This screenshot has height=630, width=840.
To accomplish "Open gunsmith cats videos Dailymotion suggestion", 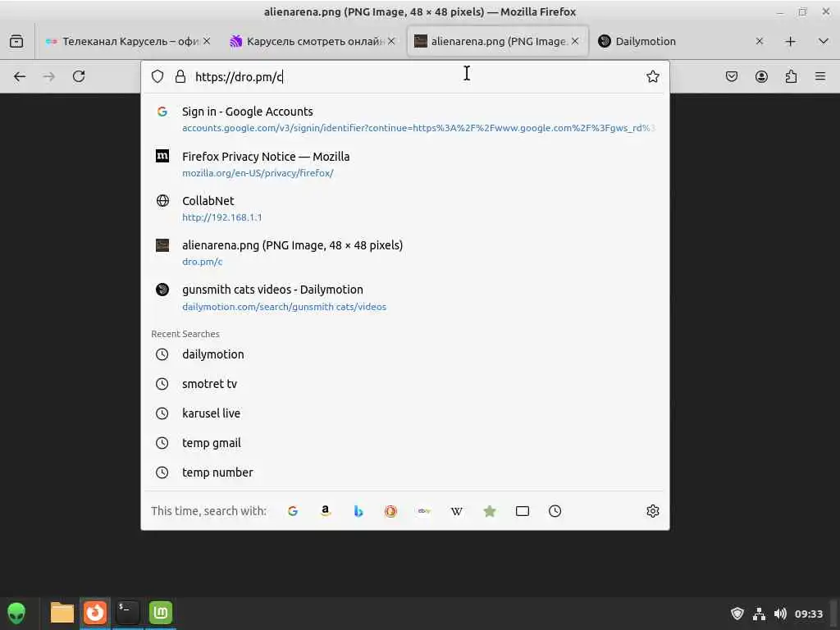I will [x=405, y=297].
